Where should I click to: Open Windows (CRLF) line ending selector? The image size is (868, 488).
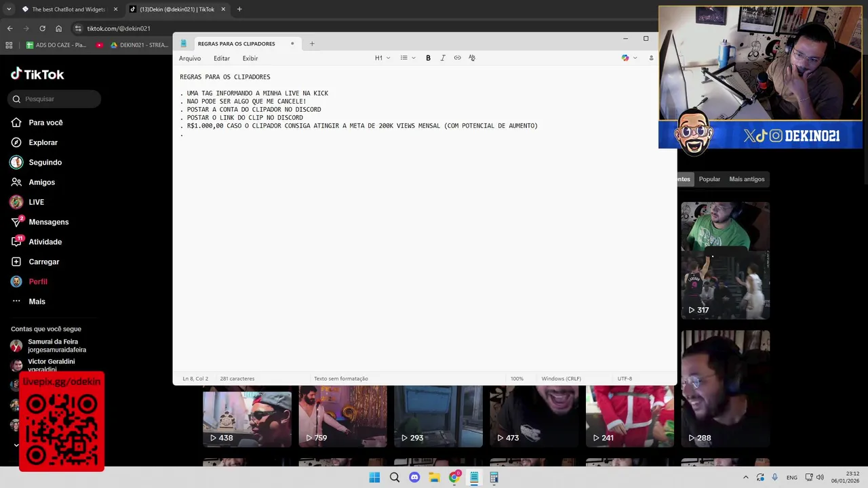[x=561, y=379]
